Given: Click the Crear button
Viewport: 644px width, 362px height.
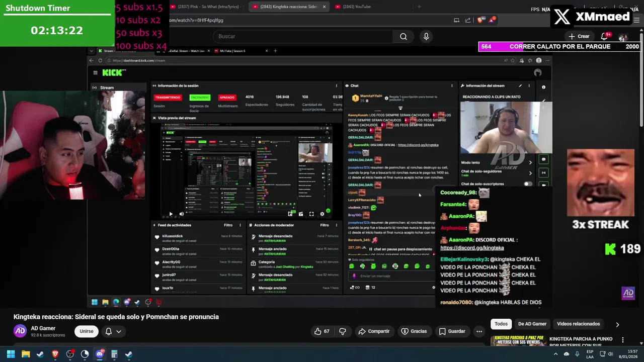Looking at the screenshot, I should coord(579,36).
